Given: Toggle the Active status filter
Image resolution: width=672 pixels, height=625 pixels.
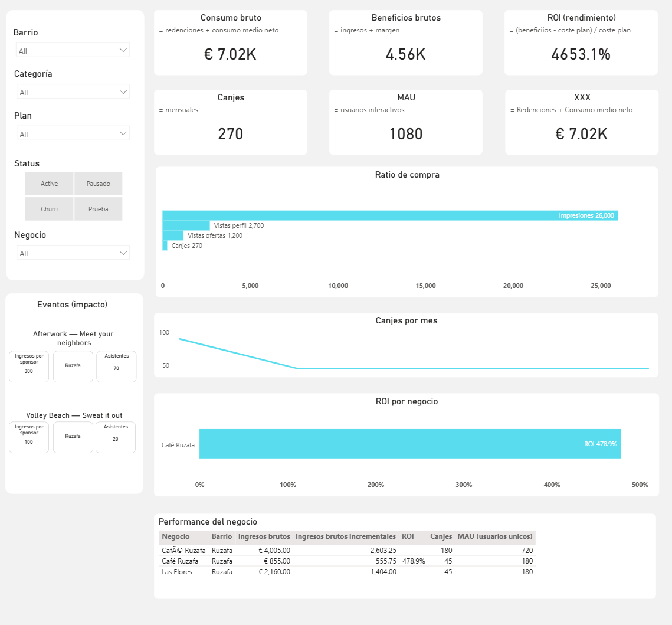Looking at the screenshot, I should pos(50,184).
